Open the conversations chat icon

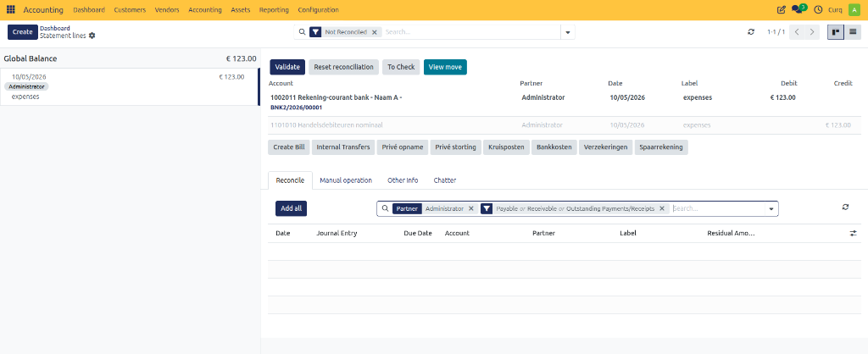[x=798, y=9]
